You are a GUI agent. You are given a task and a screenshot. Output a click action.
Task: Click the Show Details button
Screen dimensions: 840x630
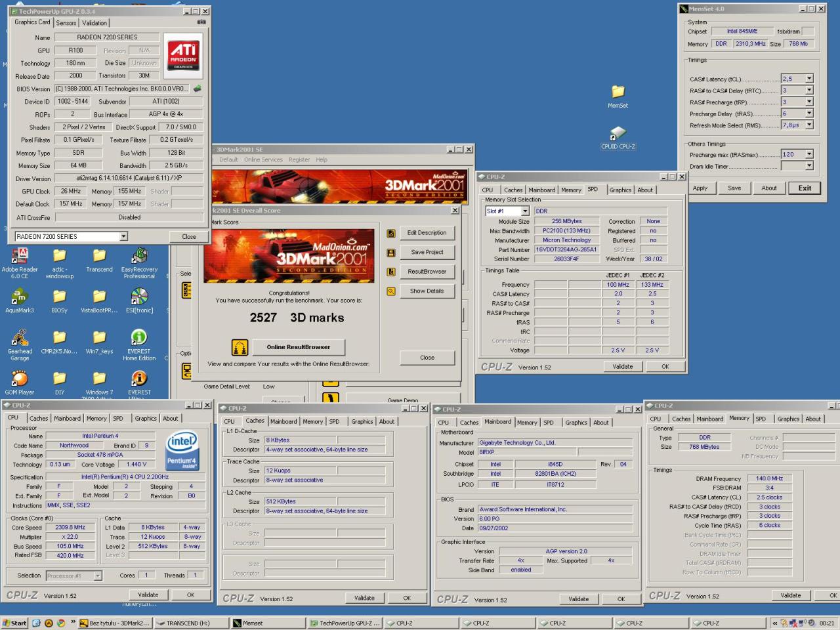pyautogui.click(x=427, y=291)
